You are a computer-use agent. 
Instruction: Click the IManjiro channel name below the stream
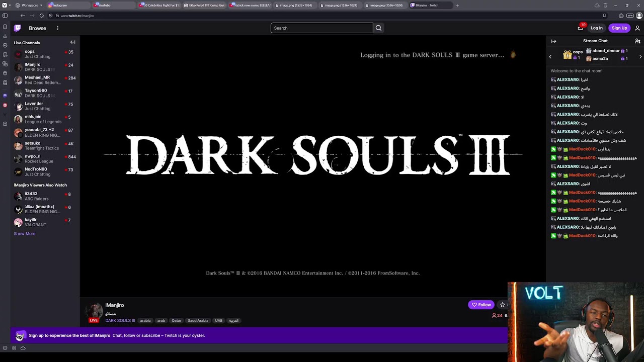point(114,305)
